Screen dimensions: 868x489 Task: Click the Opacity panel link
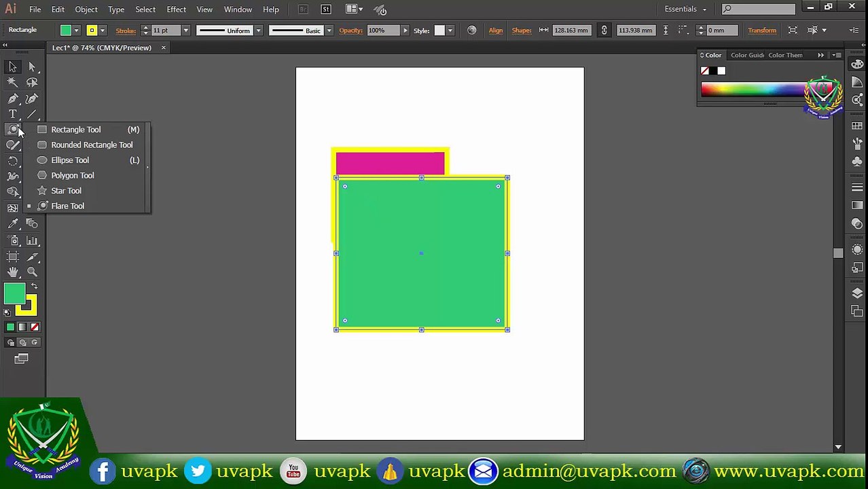click(x=351, y=31)
